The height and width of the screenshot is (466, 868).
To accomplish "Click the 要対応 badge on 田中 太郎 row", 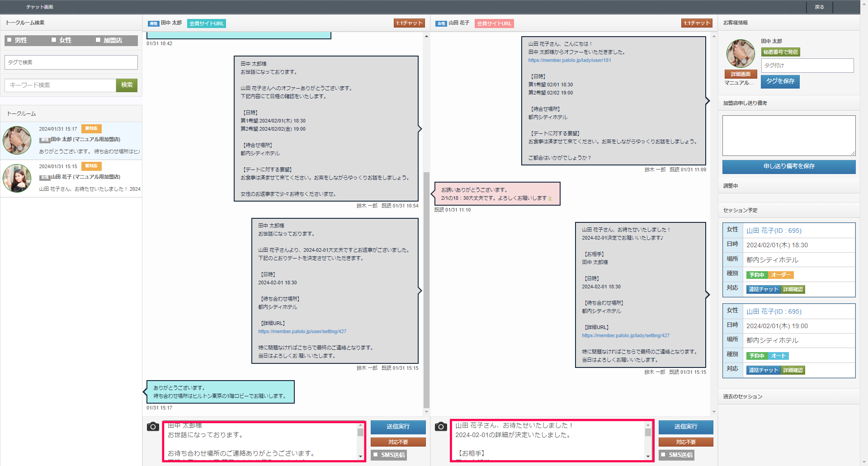I will [x=91, y=128].
